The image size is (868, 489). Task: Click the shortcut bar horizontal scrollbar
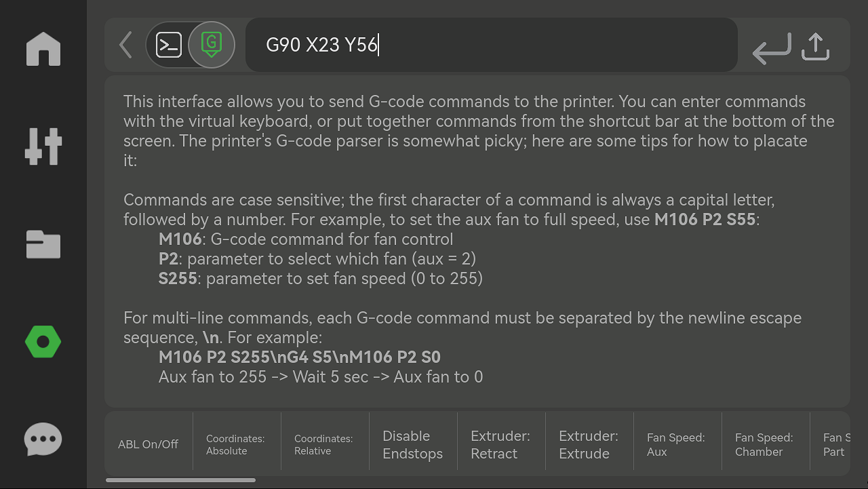pyautogui.click(x=180, y=480)
